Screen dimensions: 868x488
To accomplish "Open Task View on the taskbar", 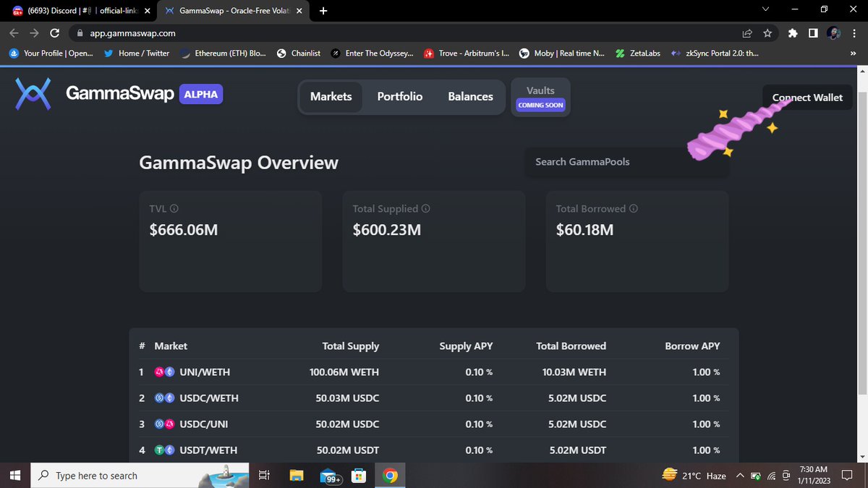I will coord(264,475).
